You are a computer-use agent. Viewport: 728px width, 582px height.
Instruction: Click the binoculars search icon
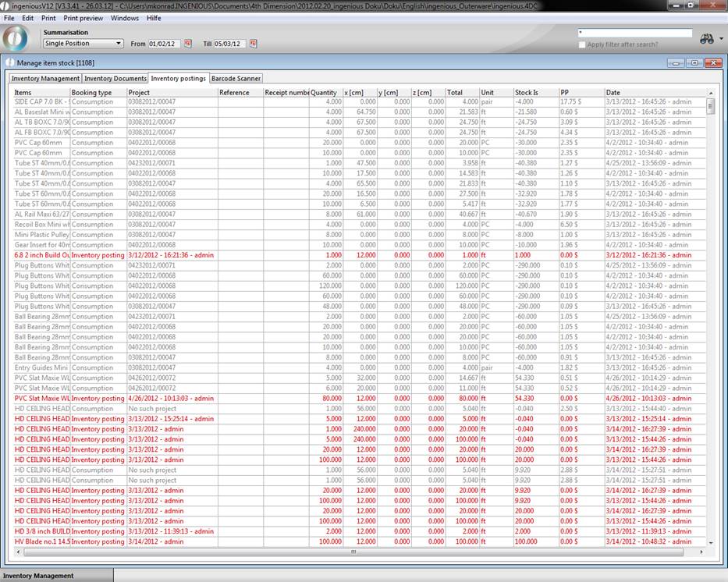tap(707, 39)
